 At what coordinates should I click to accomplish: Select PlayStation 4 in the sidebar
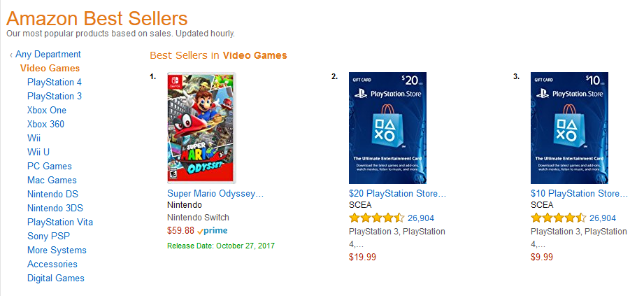55,83
